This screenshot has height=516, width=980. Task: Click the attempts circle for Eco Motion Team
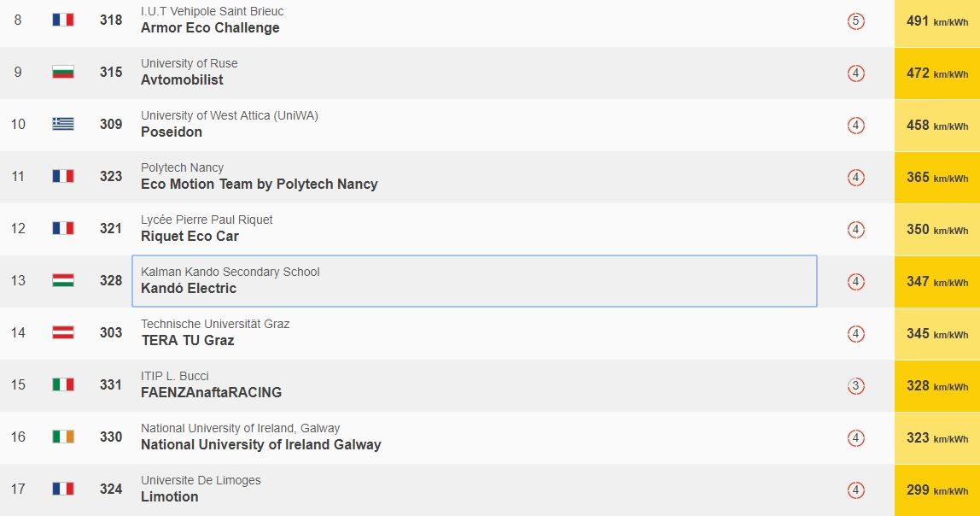(856, 178)
